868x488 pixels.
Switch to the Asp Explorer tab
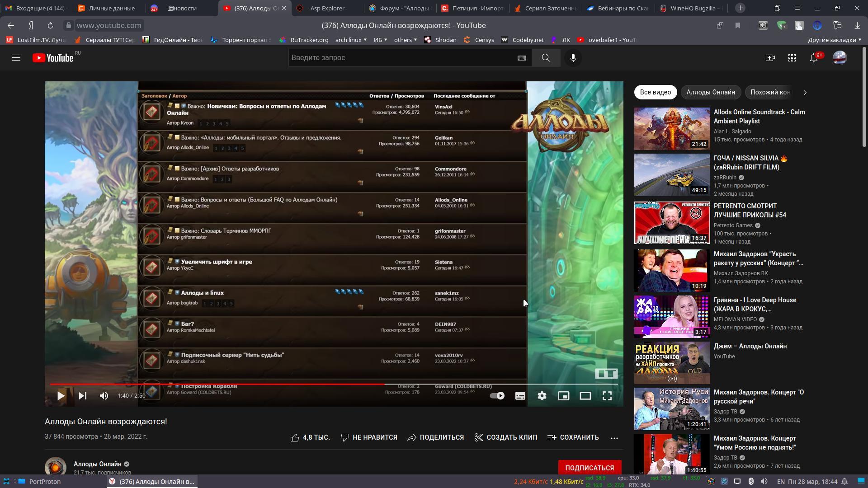coord(327,8)
